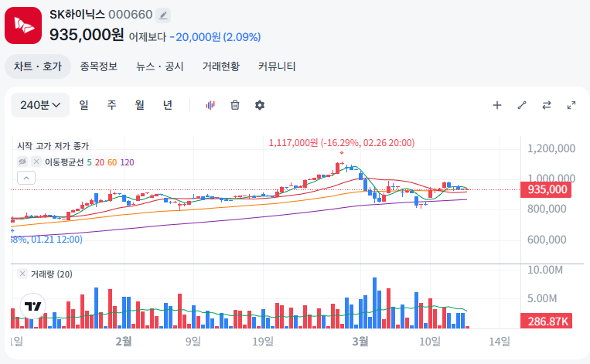This screenshot has width=590, height=364.
Task: Open the 종목정보 tab
Action: (98, 66)
